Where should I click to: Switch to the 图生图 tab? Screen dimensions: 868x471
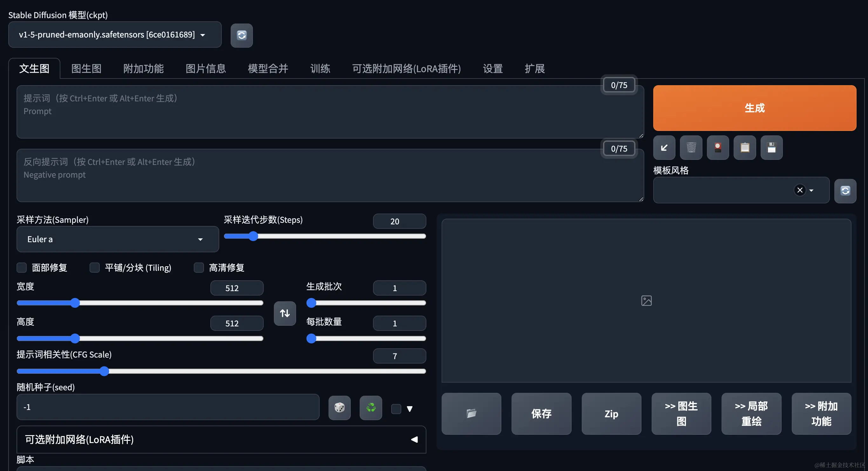86,69
